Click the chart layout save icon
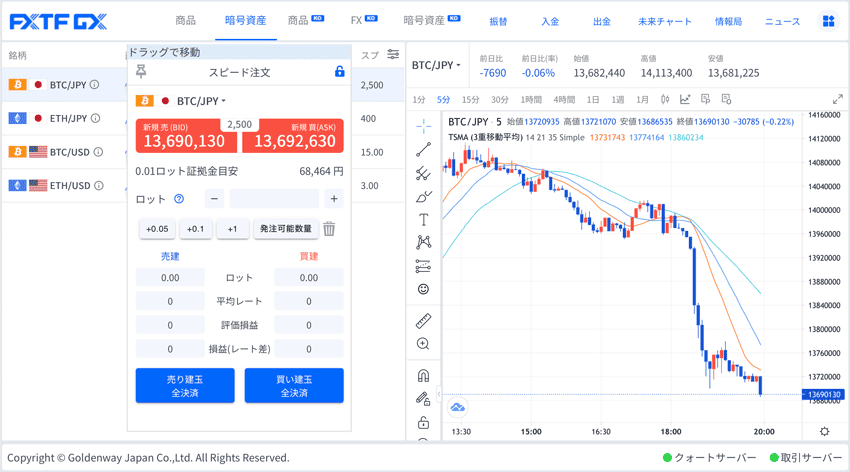This screenshot has height=472, width=850. click(x=726, y=99)
